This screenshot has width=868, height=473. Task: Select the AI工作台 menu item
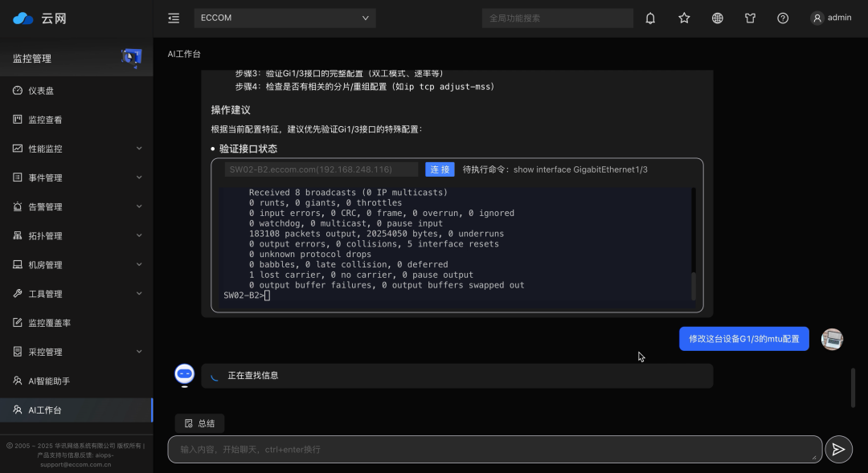tap(76, 410)
